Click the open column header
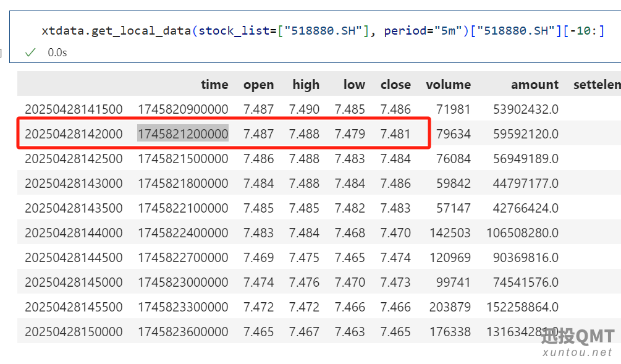This screenshot has width=621, height=364. click(259, 85)
